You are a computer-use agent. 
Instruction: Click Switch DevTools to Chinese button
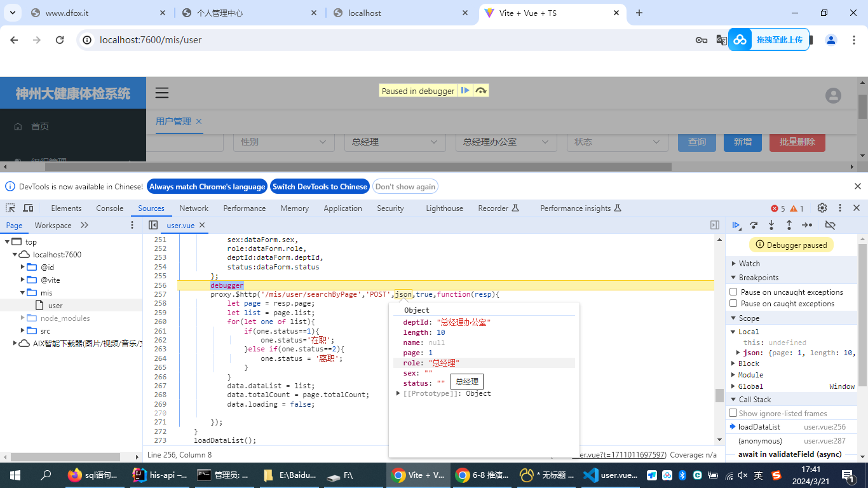coord(320,187)
